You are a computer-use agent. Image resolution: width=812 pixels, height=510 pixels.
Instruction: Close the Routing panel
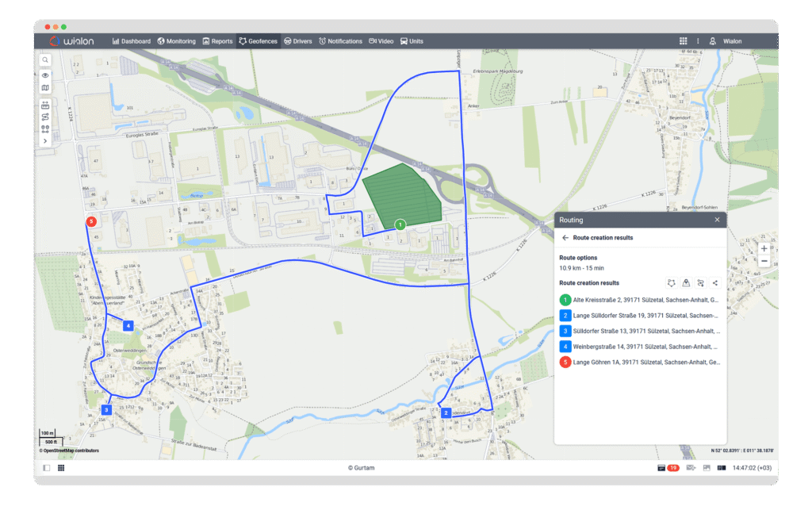(x=717, y=220)
